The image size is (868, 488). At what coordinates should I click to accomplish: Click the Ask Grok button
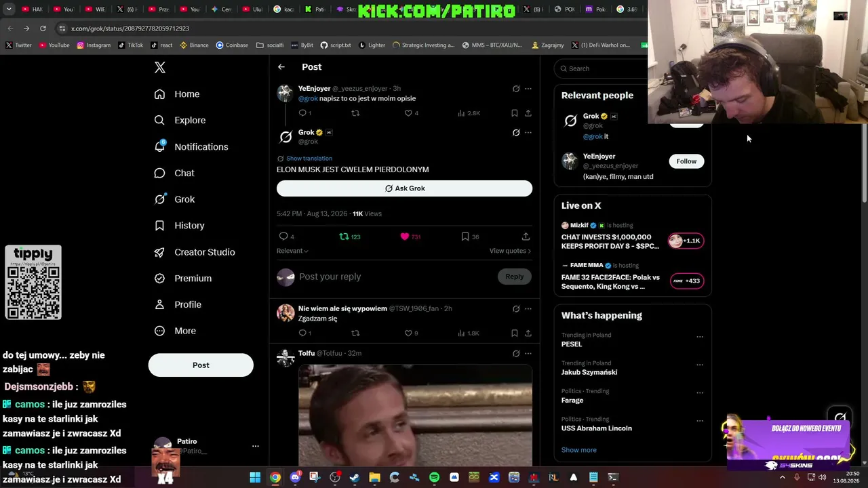pos(404,188)
